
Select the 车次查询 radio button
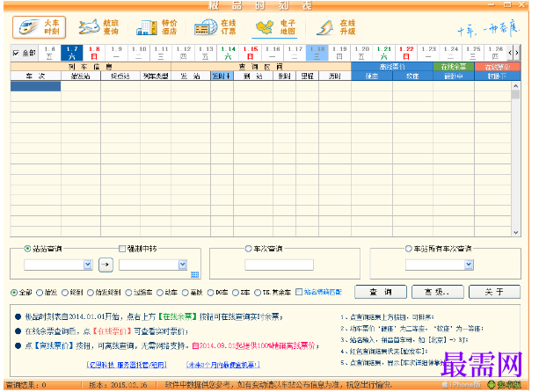(249, 249)
